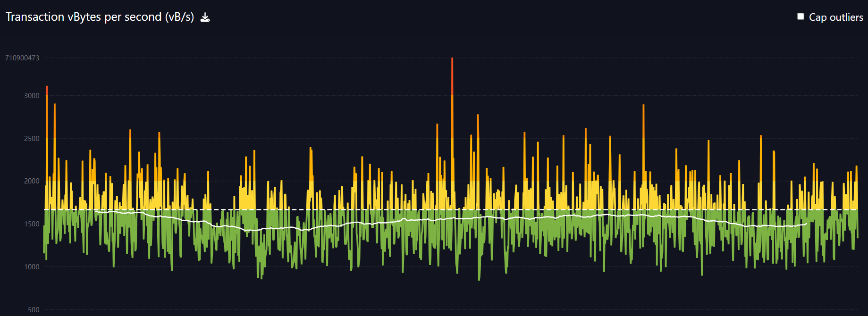Screen dimensions: 868x316
Task: Click the 1000 y-axis tick label
Action: pos(32,267)
